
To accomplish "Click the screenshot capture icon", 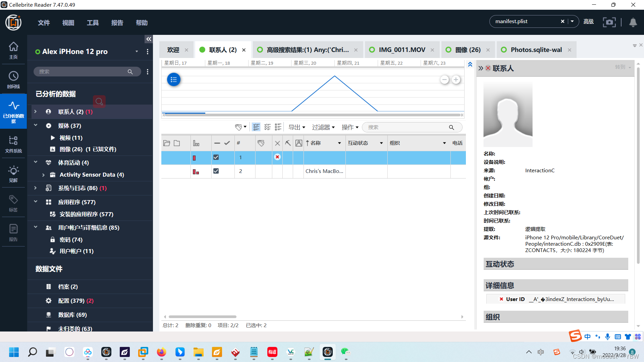I will 609,22.
